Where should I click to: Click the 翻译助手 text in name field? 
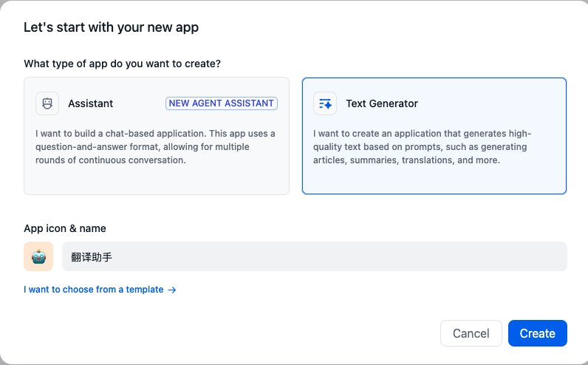(x=92, y=257)
